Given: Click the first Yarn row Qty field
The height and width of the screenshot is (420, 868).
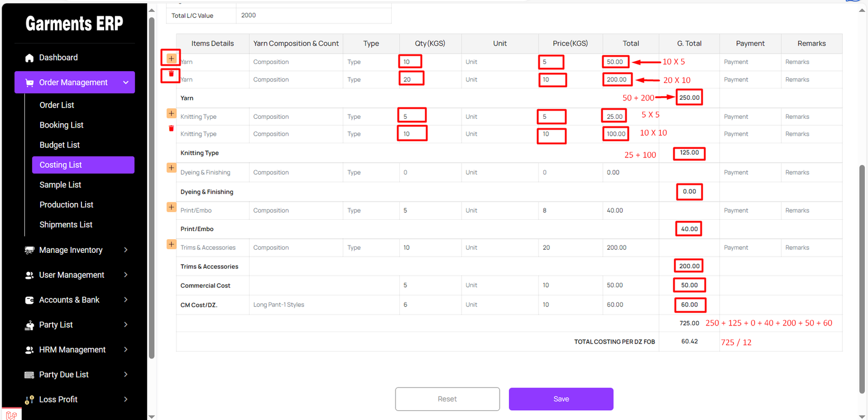Looking at the screenshot, I should coord(410,62).
